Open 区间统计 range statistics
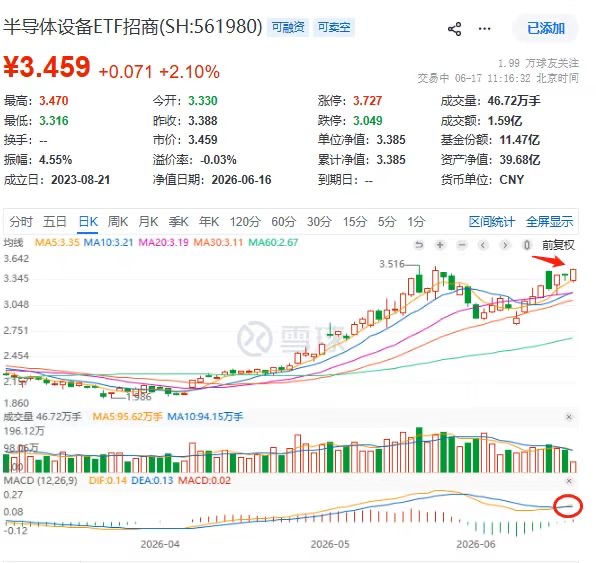596x563 pixels. tap(492, 222)
